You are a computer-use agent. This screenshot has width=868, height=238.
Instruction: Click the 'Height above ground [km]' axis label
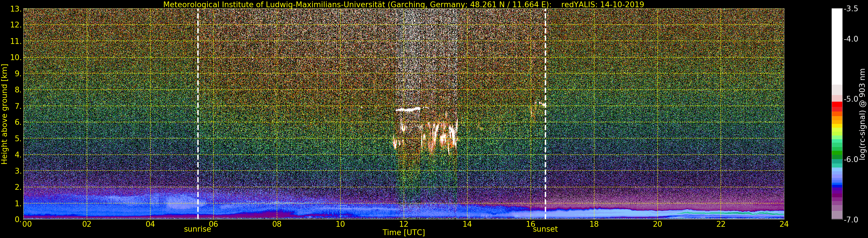coord(4,114)
